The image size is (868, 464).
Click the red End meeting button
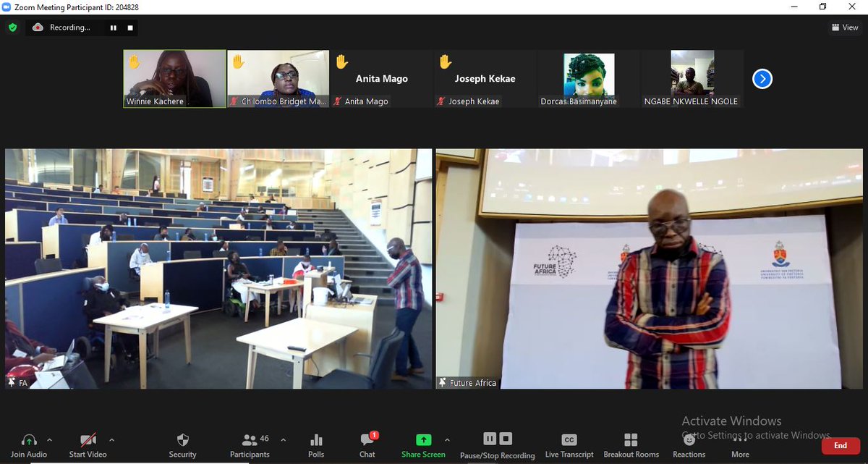pos(840,445)
